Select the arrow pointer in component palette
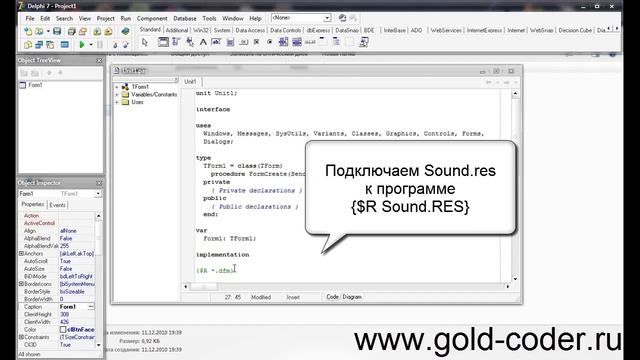The width and height of the screenshot is (640, 360). tap(144, 42)
